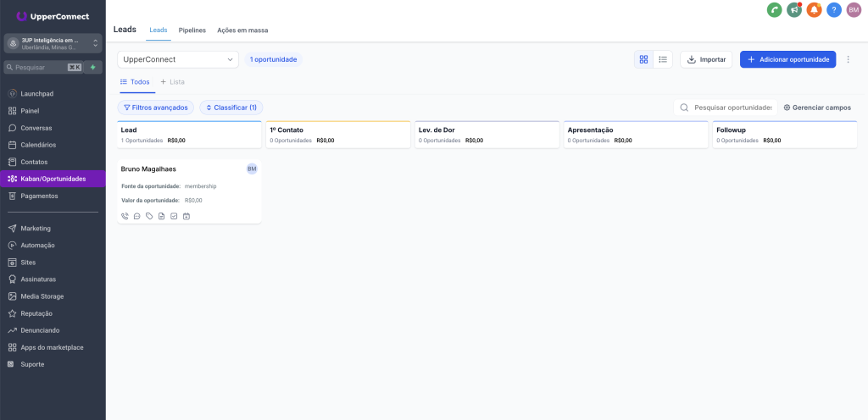Open the orange notifications bell
This screenshot has width=868, height=420.
tap(814, 10)
